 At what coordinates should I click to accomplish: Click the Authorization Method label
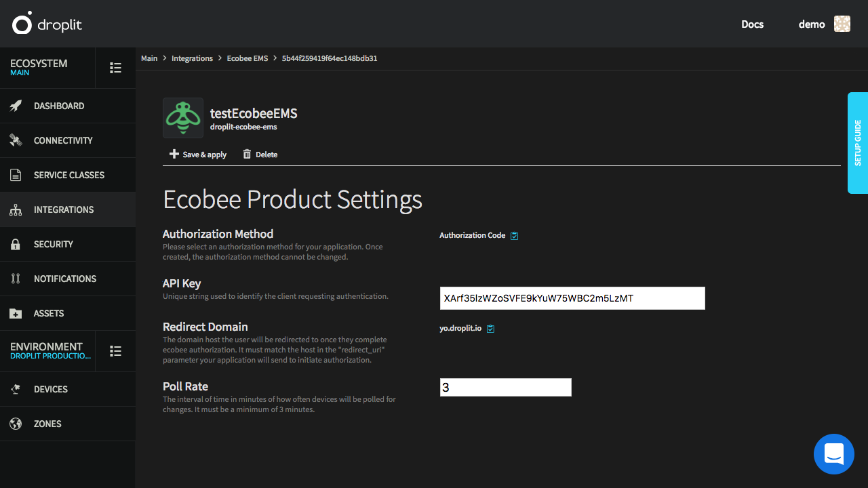(x=218, y=234)
